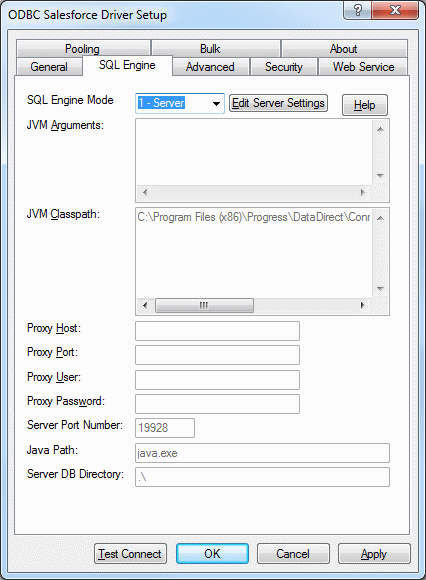Focus the Proxy Password field
The image size is (426, 580).
217,404
